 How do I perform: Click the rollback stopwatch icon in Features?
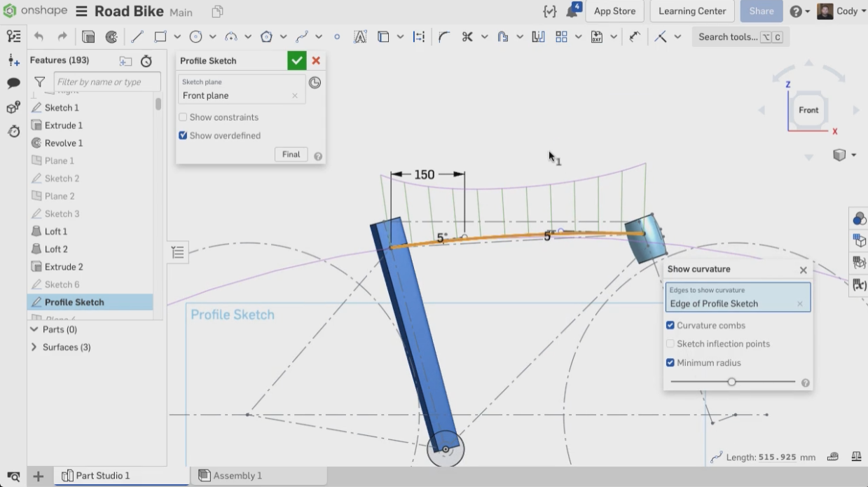[146, 61]
